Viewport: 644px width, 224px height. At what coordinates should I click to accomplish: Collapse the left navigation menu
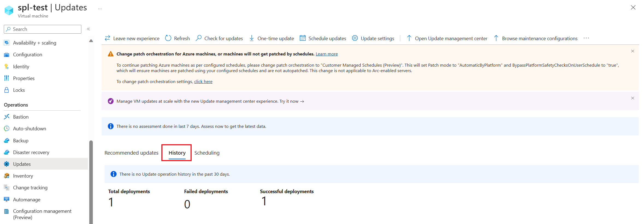[x=88, y=29]
